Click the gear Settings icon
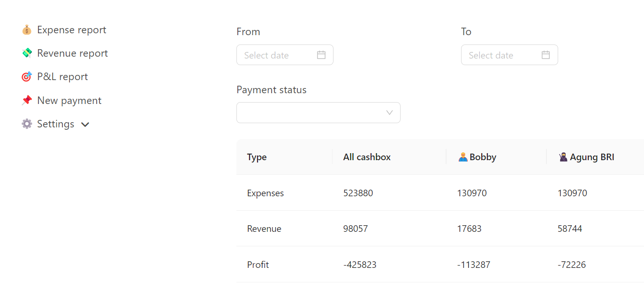Viewport: 644px width, 303px height. (27, 124)
